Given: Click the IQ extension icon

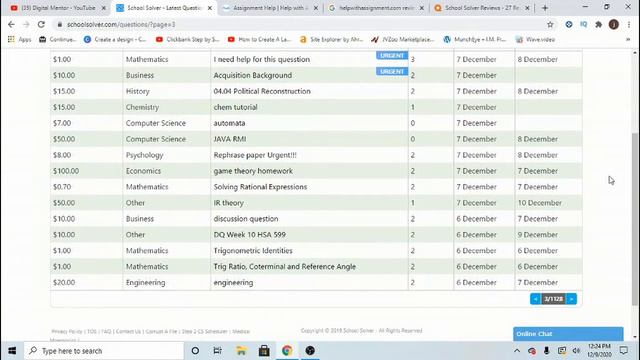Looking at the screenshot, I should tap(584, 24).
